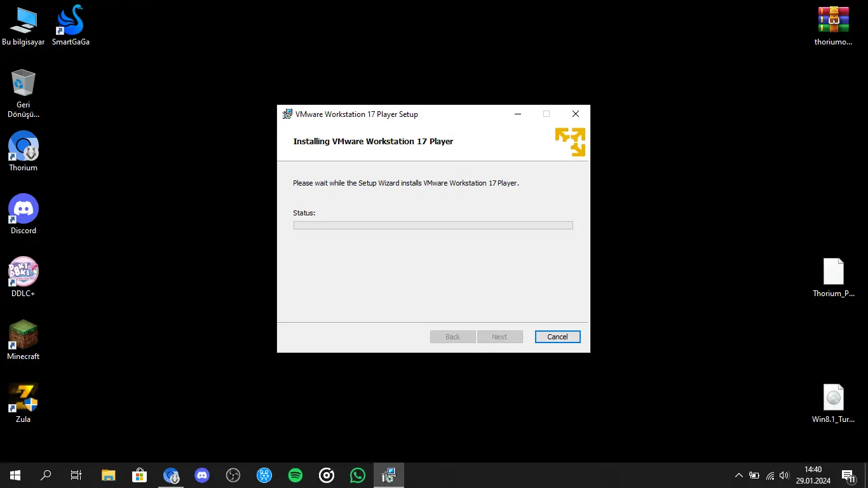Screen dimensions: 868x488
Task: Click the greyed-out Back button
Action: click(452, 337)
